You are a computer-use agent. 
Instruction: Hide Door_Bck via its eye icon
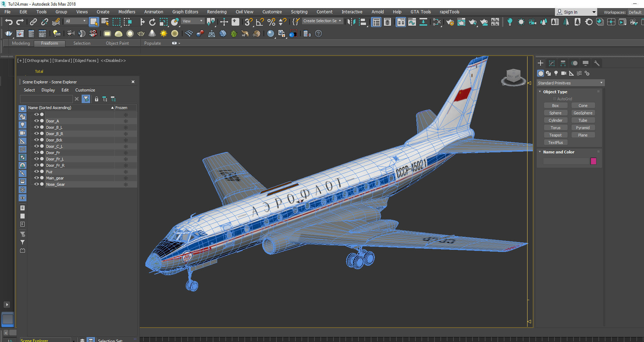coord(36,140)
